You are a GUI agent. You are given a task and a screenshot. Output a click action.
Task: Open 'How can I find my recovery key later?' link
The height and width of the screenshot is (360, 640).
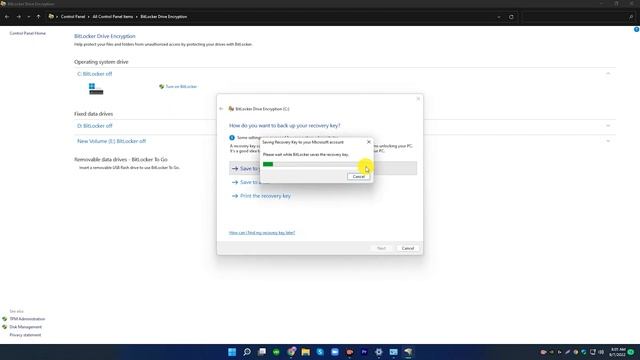pyautogui.click(x=262, y=233)
